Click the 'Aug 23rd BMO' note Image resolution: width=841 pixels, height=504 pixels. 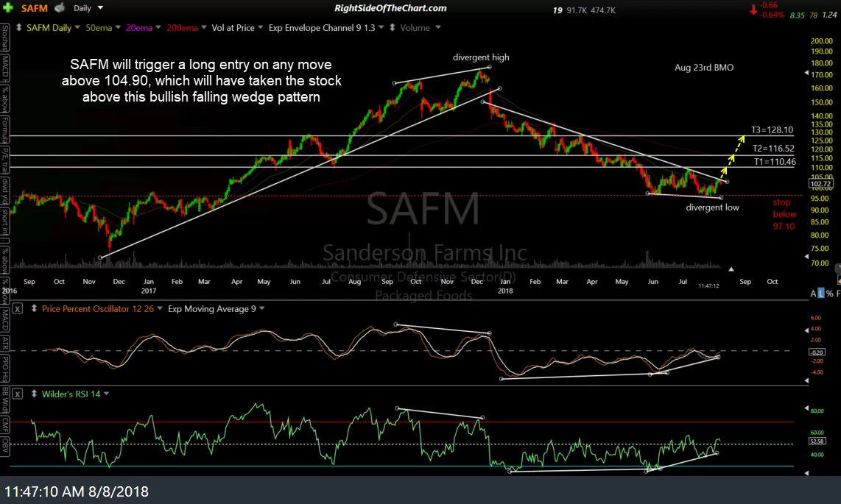point(704,68)
